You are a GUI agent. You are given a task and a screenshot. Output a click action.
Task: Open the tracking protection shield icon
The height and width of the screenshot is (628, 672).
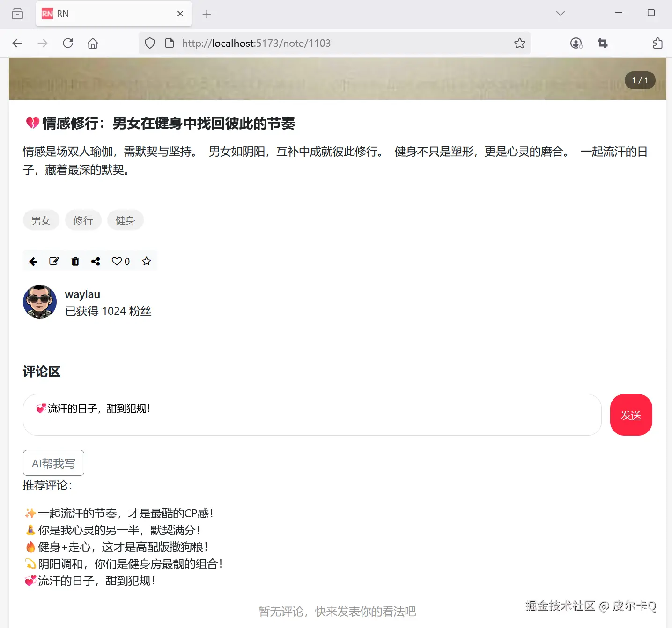149,43
